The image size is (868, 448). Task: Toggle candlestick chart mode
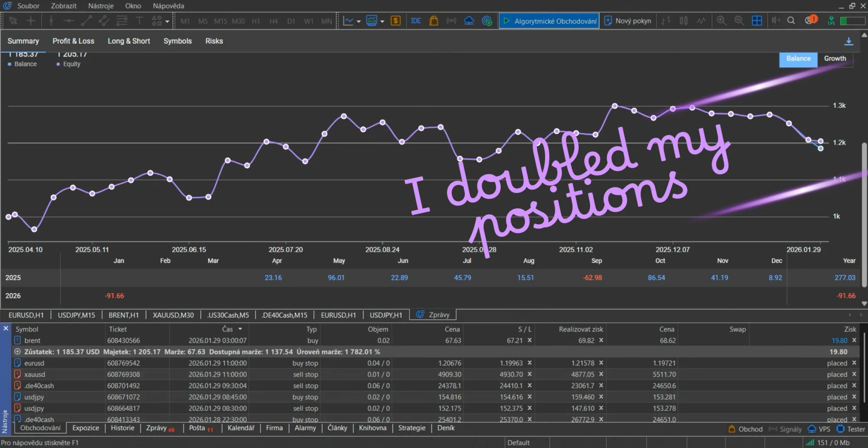[x=683, y=21]
